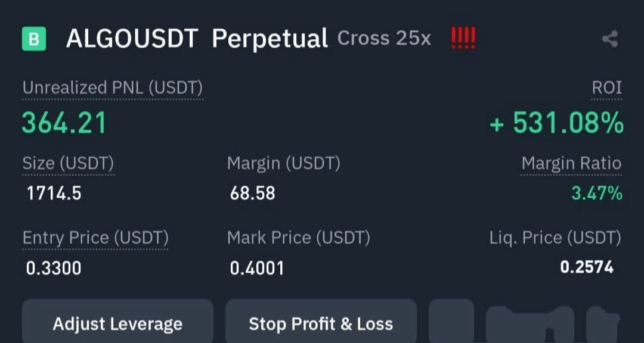The image size is (644, 343).
Task: Select the 0.2574 liquidation price value
Action: tap(586, 267)
